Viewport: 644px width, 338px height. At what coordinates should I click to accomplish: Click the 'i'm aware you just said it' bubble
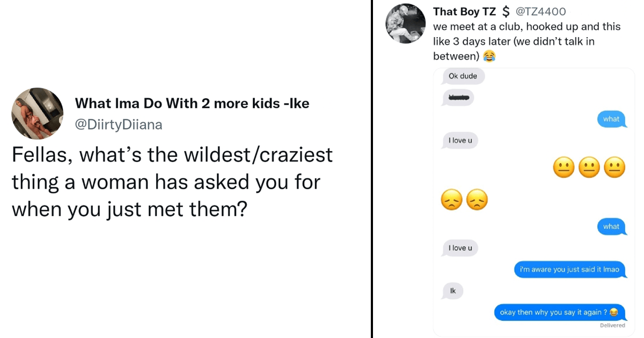570,269
